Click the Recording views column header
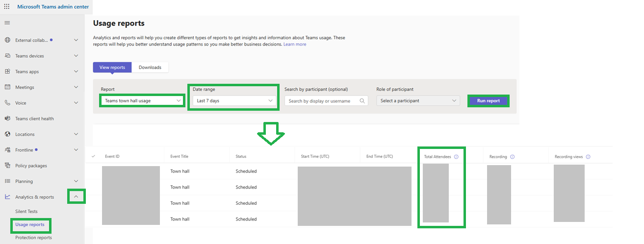This screenshot has width=644, height=244. (569, 157)
